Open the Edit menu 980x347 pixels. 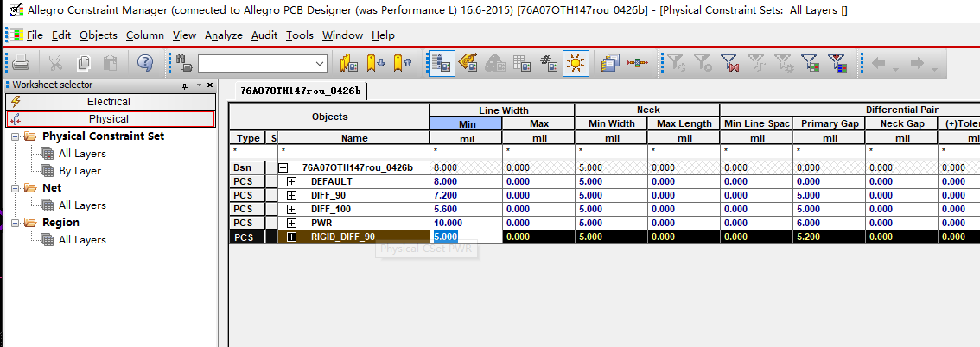pyautogui.click(x=61, y=35)
